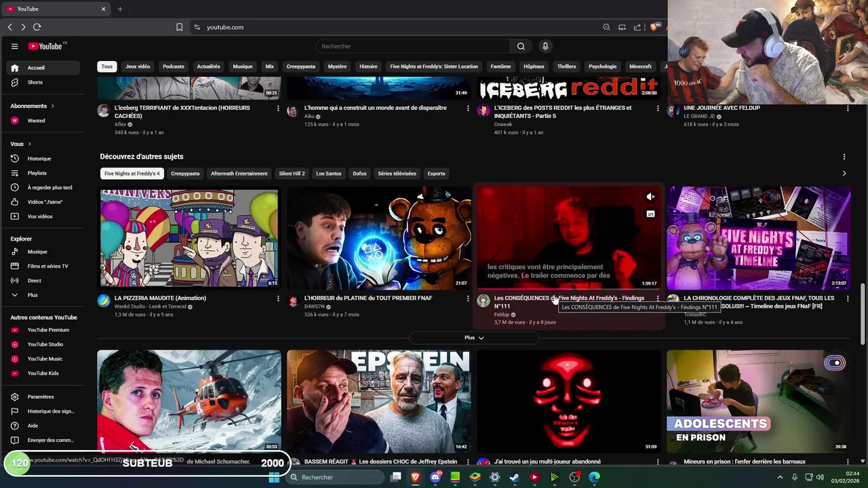
Task: Open menu for LA PIZZERIA MAUDITE video
Action: point(278,298)
